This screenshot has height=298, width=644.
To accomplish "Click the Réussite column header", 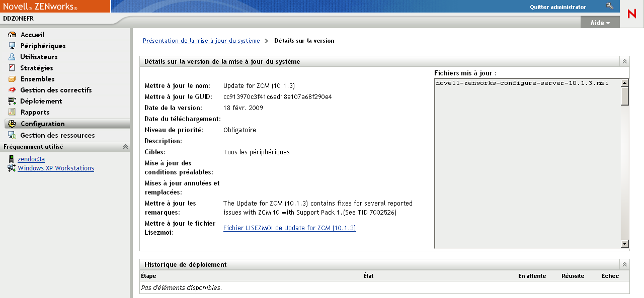I will tap(573, 276).
